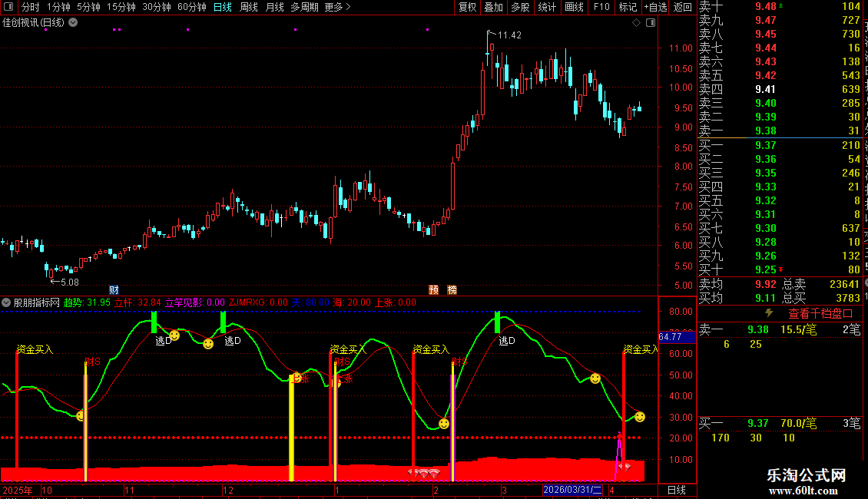Select the 15分钟 period
868x499 pixels.
pos(121,7)
